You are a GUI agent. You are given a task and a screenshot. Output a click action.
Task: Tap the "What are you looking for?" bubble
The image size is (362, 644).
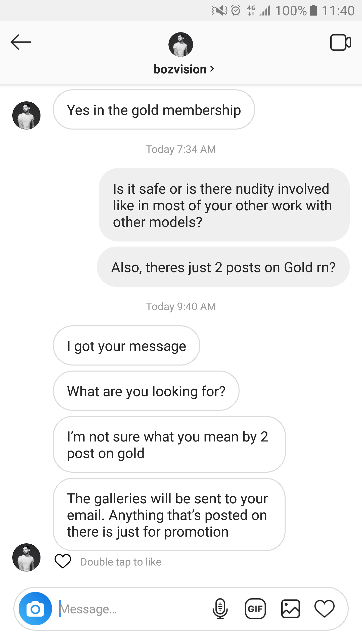coord(146,391)
